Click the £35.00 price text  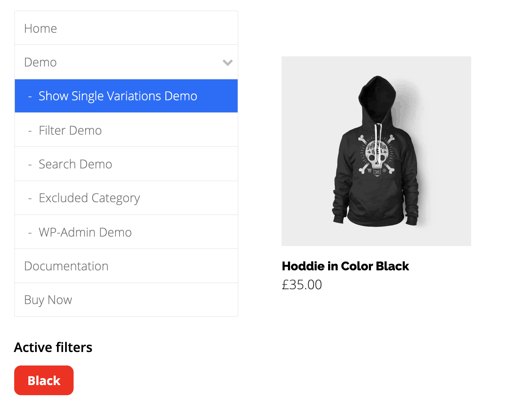pyautogui.click(x=302, y=284)
